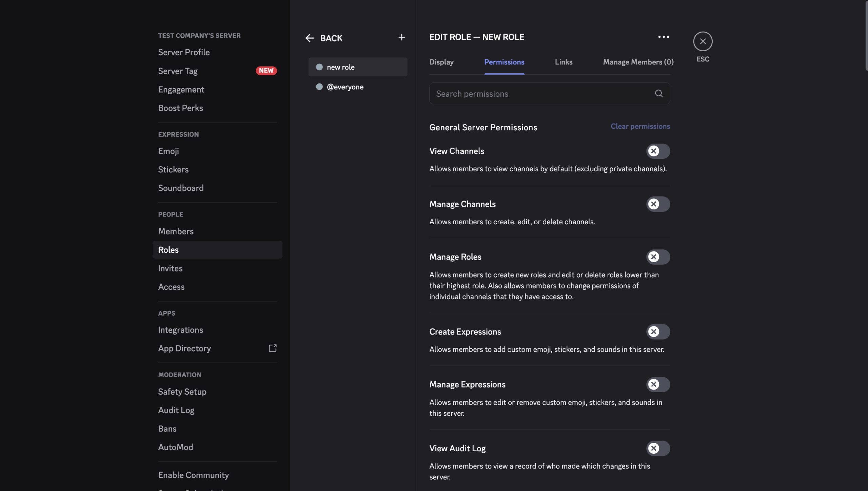868x491 pixels.
Task: Open the Links tab
Action: [x=564, y=62]
